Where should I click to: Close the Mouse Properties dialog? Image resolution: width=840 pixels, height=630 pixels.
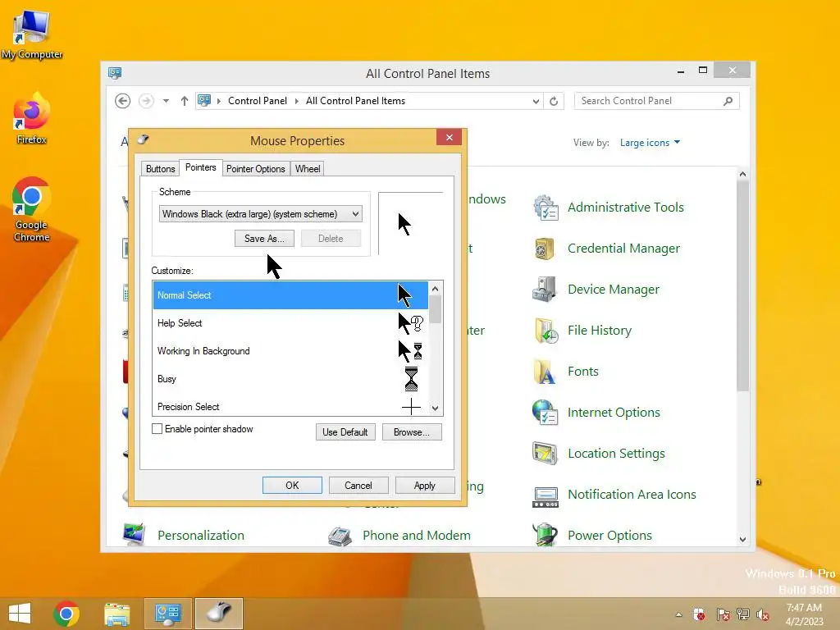pyautogui.click(x=449, y=138)
